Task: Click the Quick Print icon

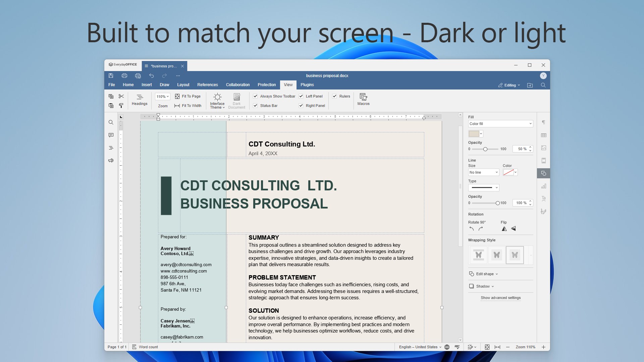Action: [x=138, y=76]
